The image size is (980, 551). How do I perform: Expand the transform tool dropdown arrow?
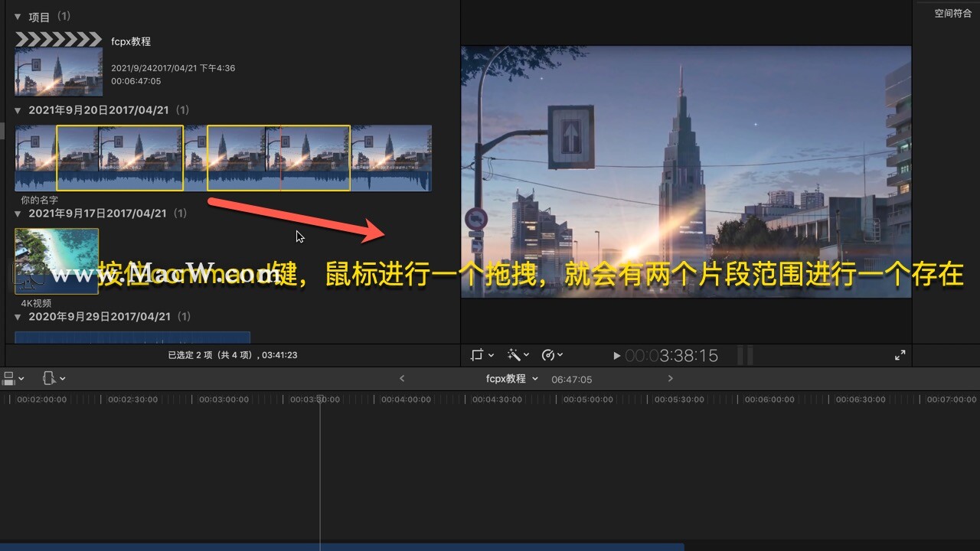pos(491,355)
